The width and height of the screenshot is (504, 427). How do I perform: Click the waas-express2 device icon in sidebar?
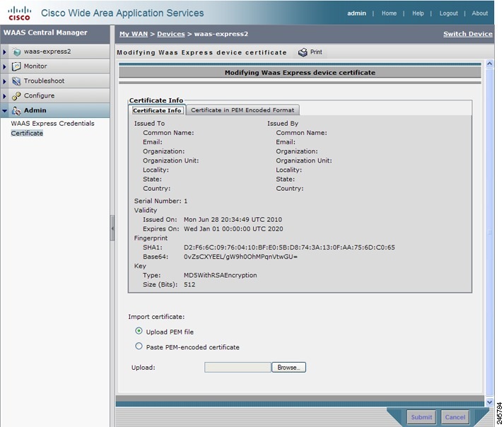coord(16,52)
